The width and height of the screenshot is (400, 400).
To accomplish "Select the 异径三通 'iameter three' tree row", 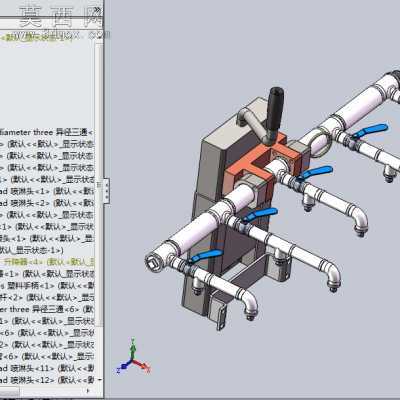I will click(x=47, y=133).
